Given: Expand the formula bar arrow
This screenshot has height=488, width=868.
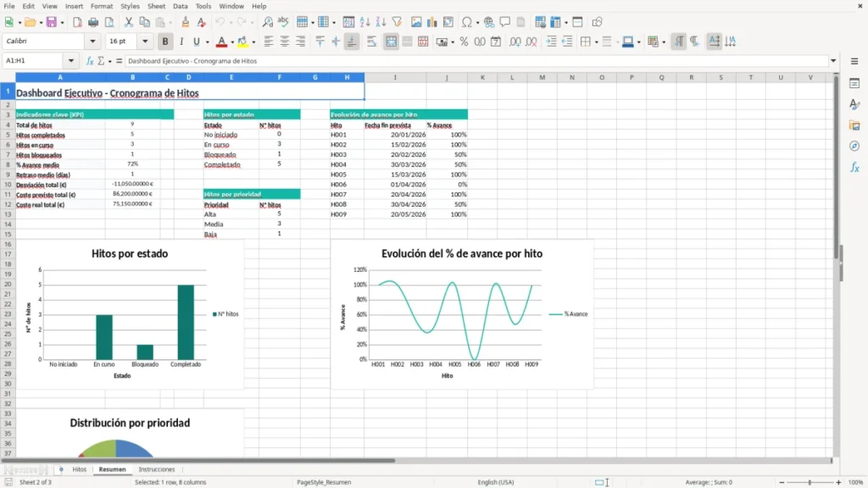Looking at the screenshot, I should 833,61.
